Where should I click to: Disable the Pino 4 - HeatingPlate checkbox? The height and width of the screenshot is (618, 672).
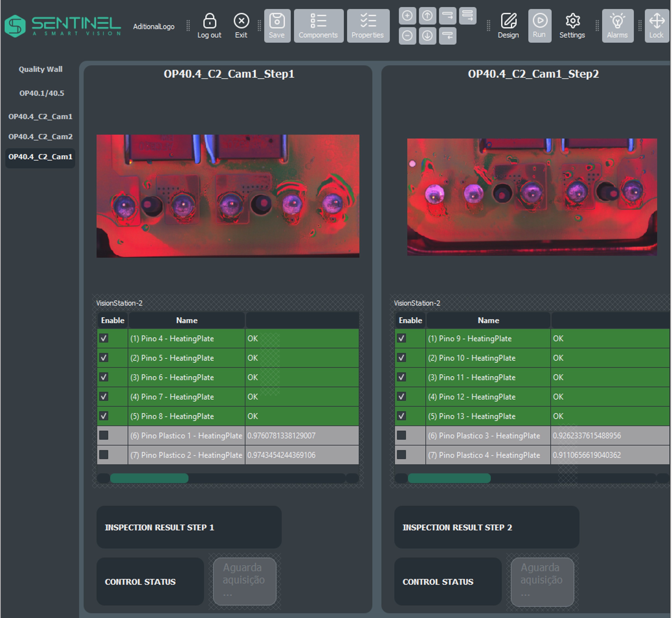[104, 338]
